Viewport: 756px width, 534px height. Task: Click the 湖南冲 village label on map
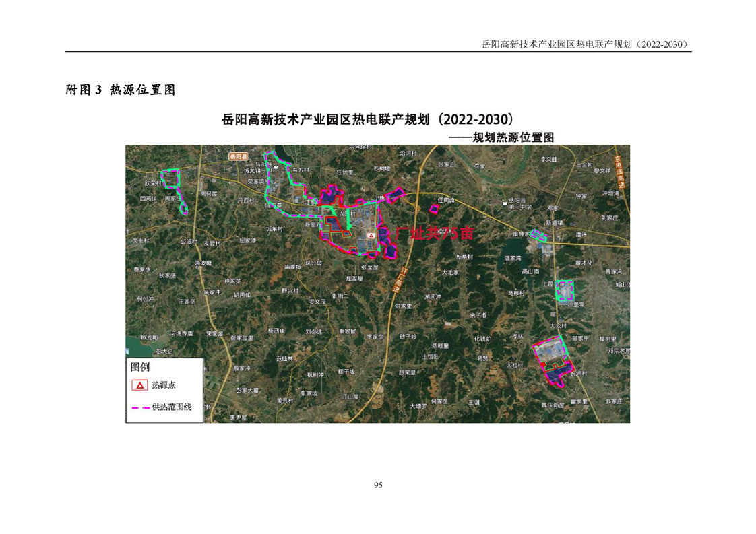pos(432,296)
